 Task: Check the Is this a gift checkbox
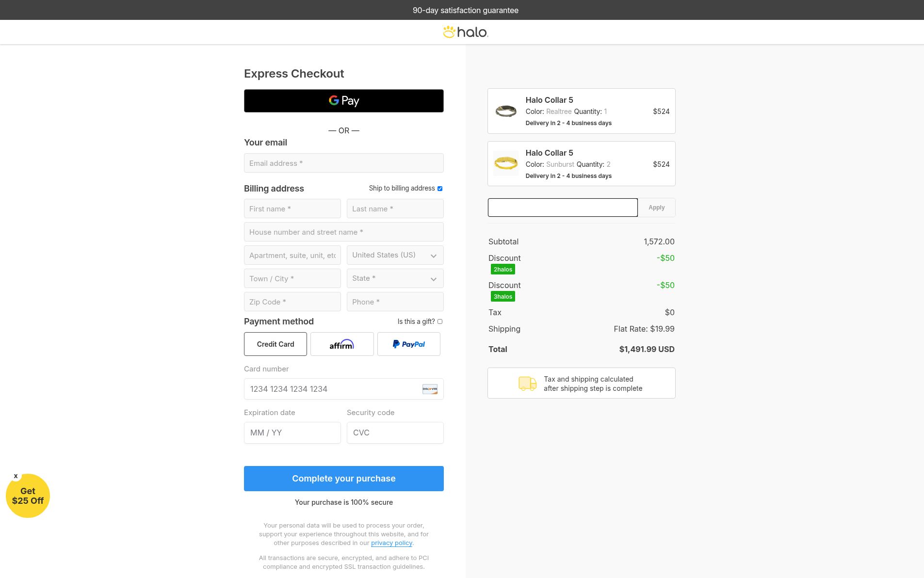coord(440,321)
